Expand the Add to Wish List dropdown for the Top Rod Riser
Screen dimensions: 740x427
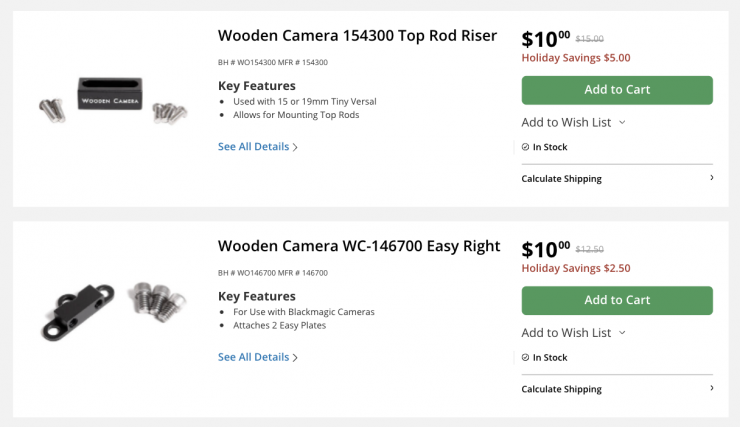coord(566,122)
